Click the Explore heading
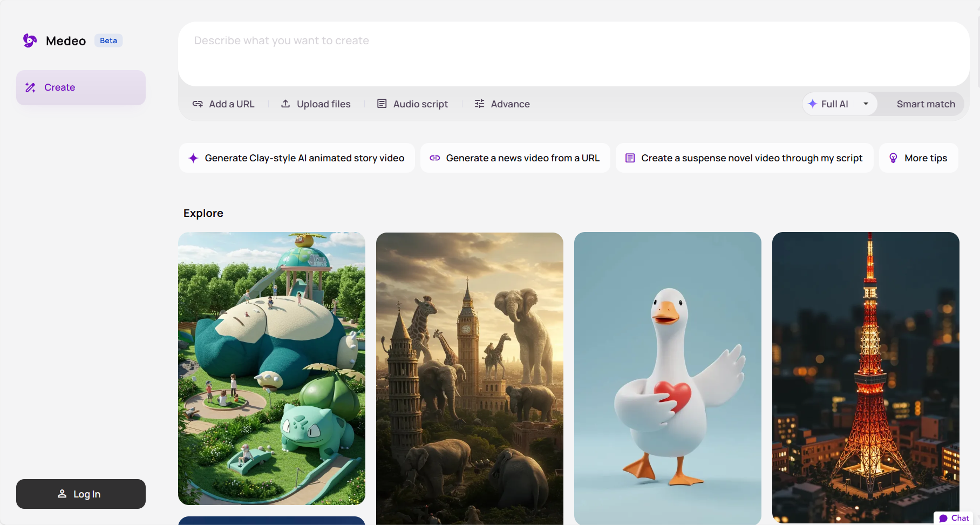This screenshot has width=980, height=525. pyautogui.click(x=203, y=213)
